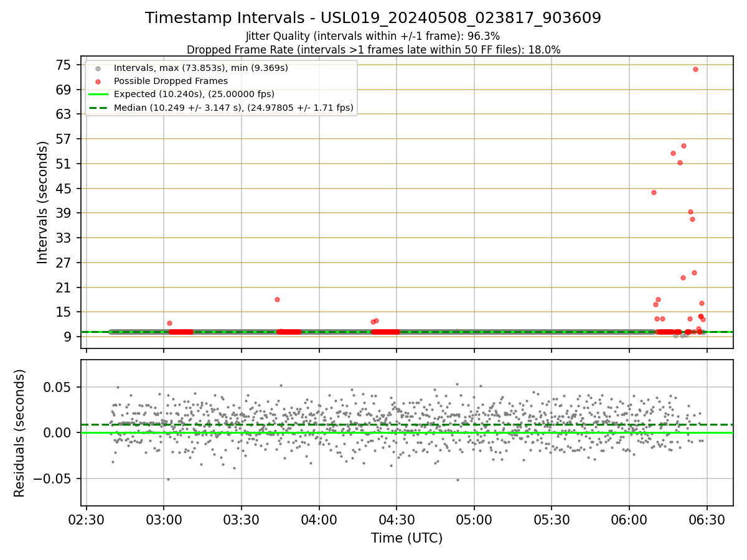Click y-axis tick label "75"
Screen dimensions: 747x560
tap(64, 65)
